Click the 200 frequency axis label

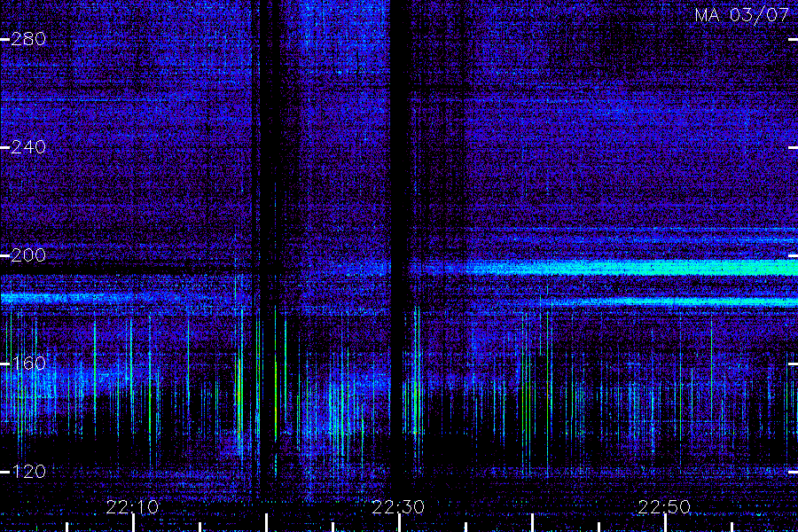coord(28,255)
